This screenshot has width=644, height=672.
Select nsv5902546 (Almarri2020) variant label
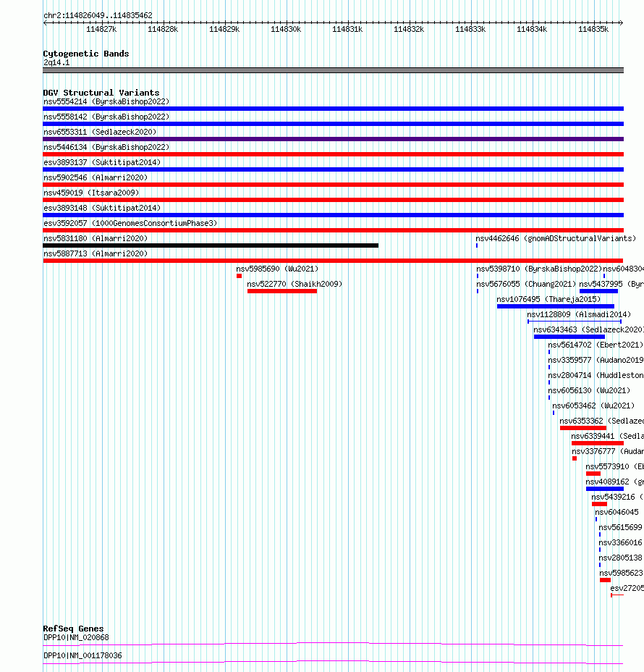tap(96, 177)
